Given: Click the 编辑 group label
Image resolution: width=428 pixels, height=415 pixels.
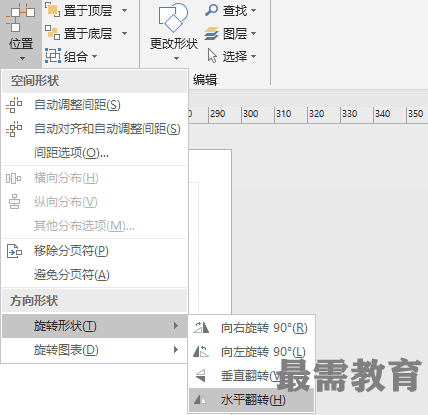Looking at the screenshot, I should (205, 80).
